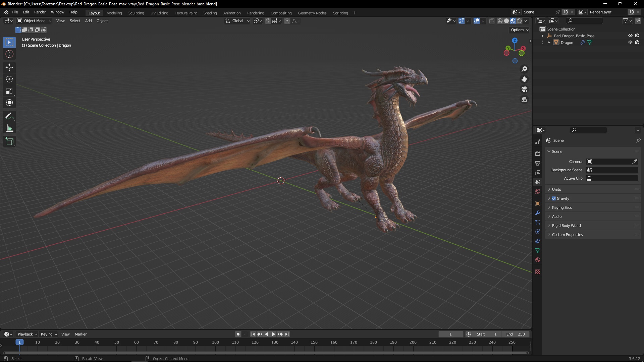This screenshot has width=644, height=362.
Task: Switch perspective/orthographic grid icon
Action: click(x=524, y=100)
